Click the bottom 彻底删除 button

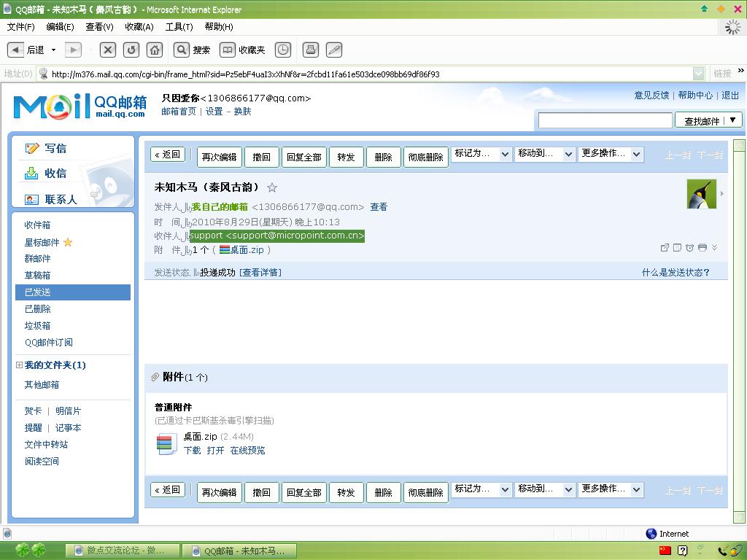(426, 492)
